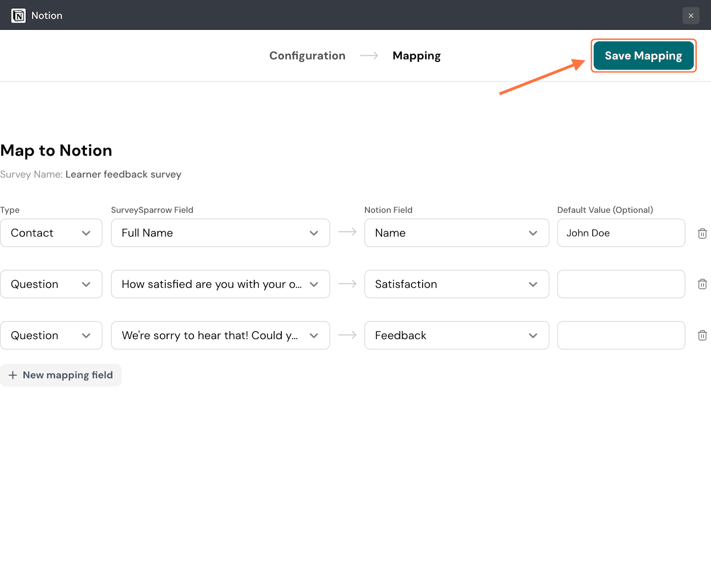711x588 pixels.
Task: Expand the Feedback Notion field dropdown
Action: pyautogui.click(x=456, y=335)
